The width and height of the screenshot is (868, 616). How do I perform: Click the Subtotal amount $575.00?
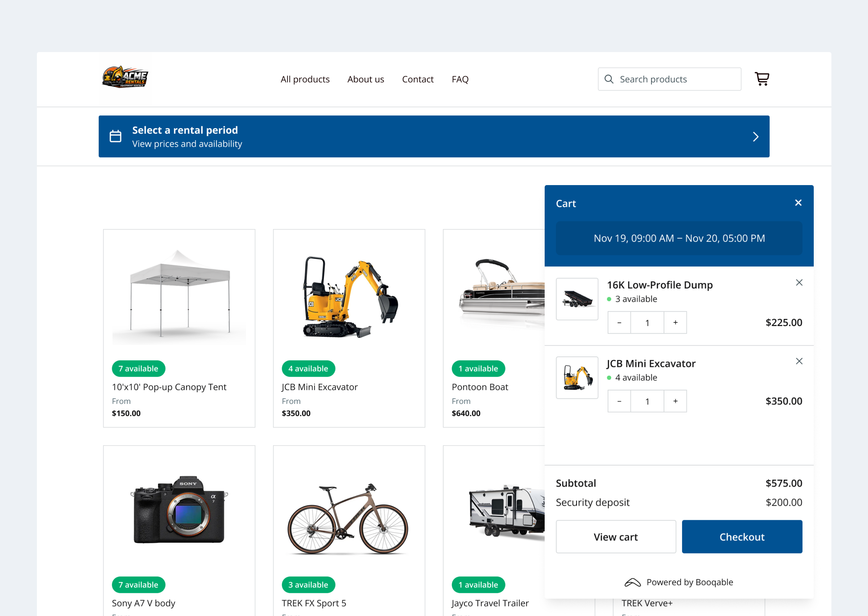tap(784, 483)
